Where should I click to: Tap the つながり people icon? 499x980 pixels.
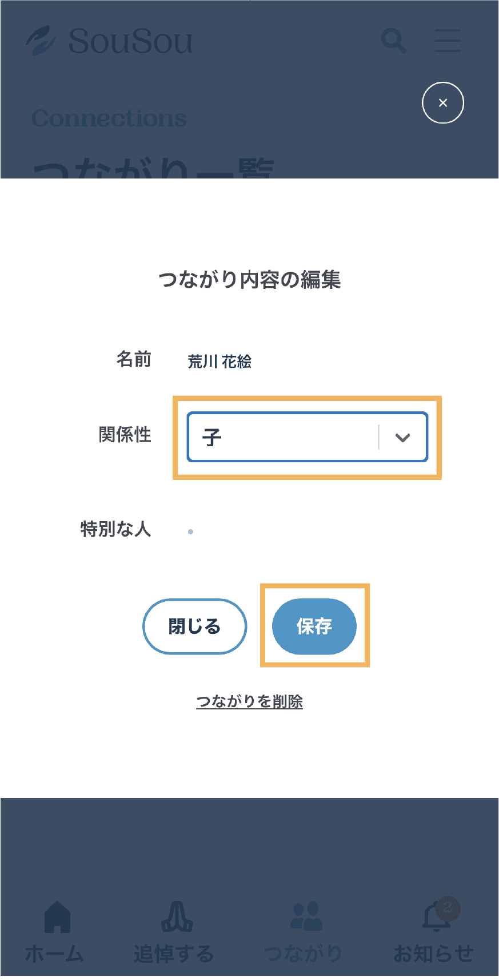pyautogui.click(x=306, y=916)
